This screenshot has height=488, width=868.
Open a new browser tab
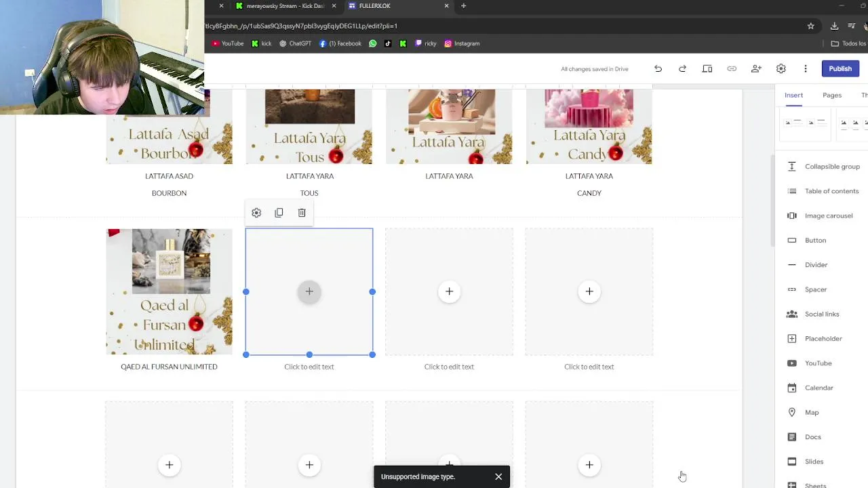(463, 6)
